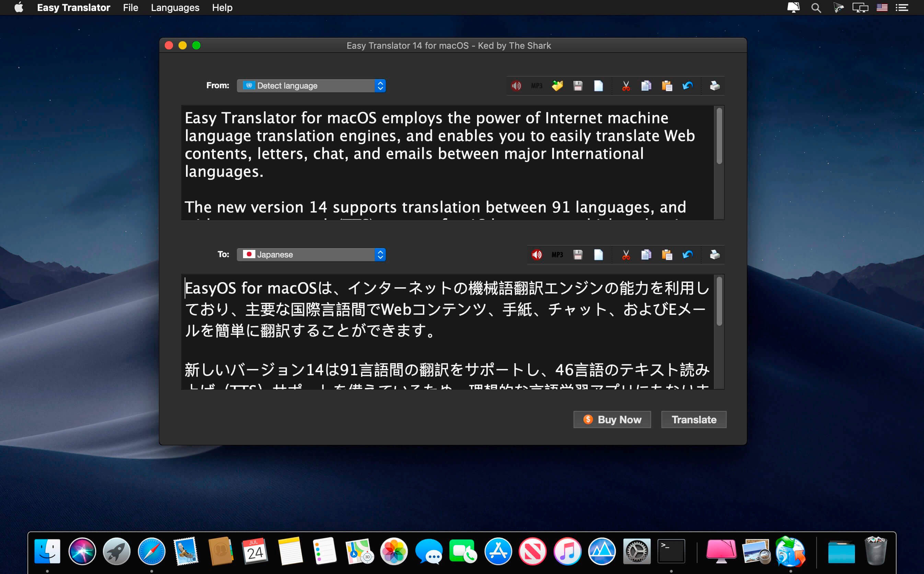Viewport: 924px width, 574px height.
Task: Save the translated text to disk
Action: (x=578, y=255)
